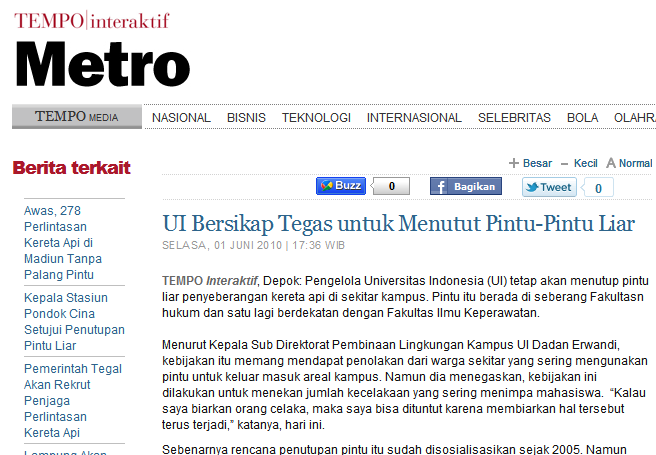The image size is (656, 455).
Task: Click the Buzz count box
Action: (391, 186)
